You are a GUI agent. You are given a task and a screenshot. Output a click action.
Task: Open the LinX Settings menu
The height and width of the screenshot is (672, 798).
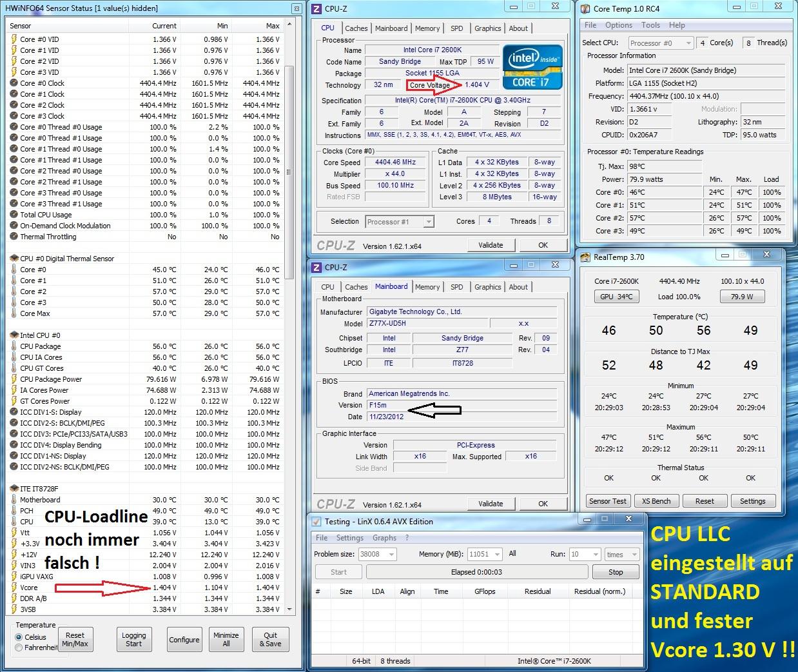click(349, 537)
